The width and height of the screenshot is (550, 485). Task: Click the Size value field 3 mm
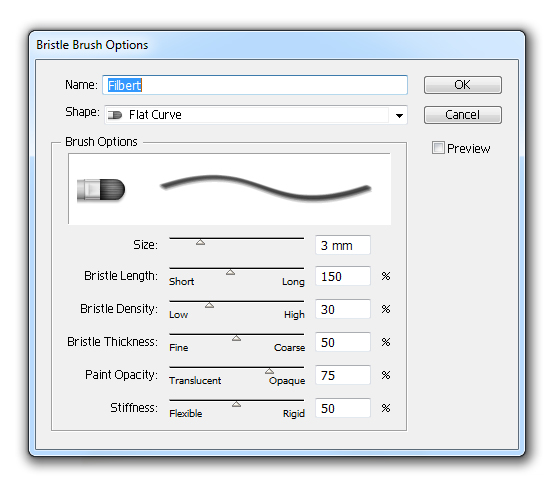pos(343,245)
